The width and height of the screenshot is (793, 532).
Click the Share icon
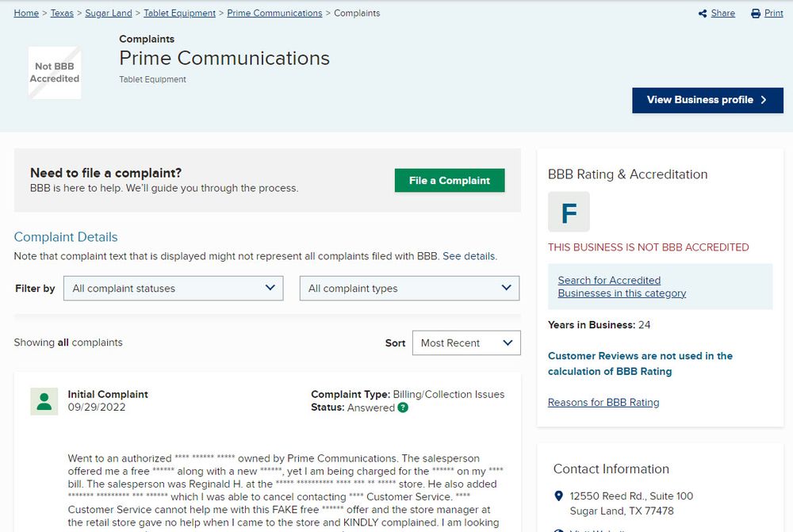point(703,13)
